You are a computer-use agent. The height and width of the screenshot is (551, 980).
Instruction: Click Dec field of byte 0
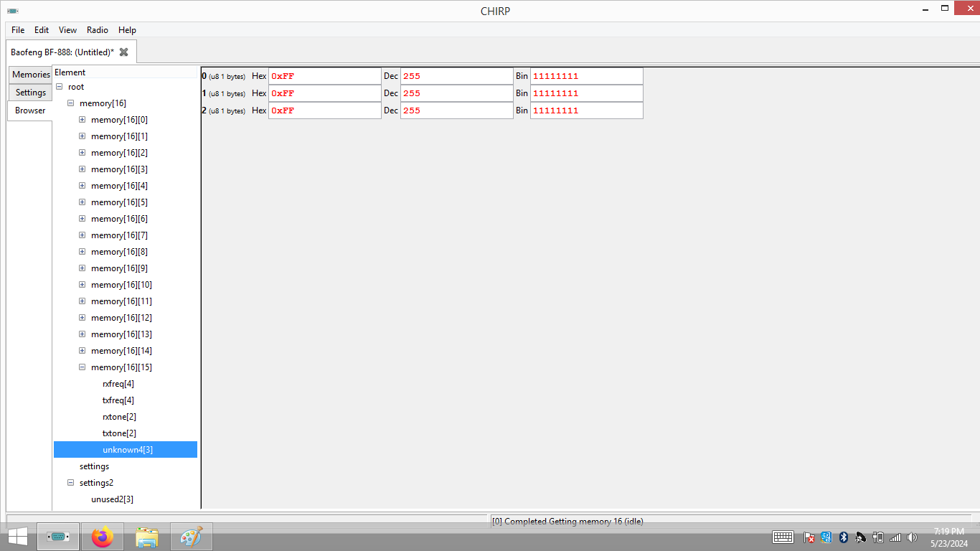point(456,76)
